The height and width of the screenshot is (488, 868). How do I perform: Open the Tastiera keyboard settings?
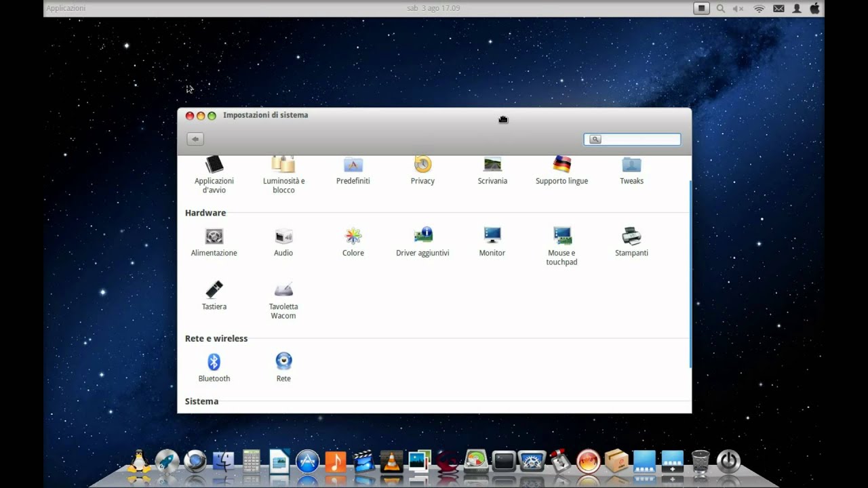pos(214,296)
